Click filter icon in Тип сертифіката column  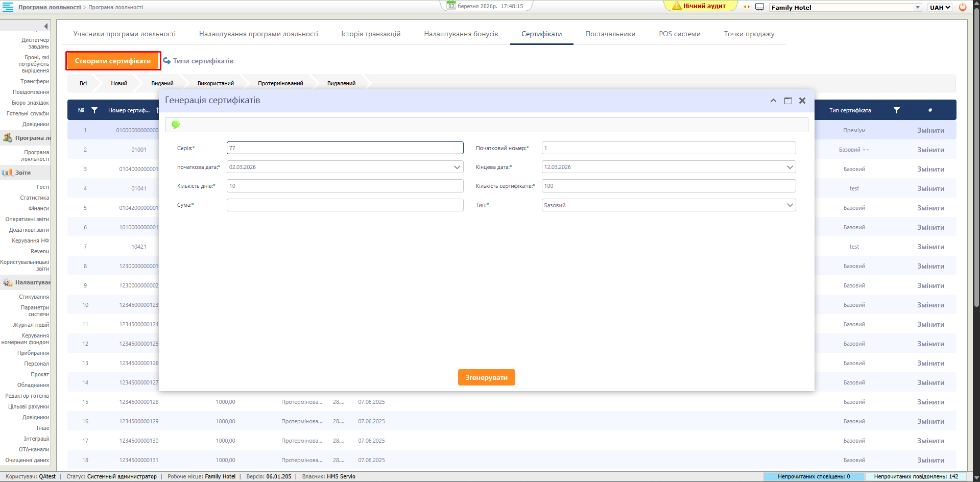[x=896, y=110]
